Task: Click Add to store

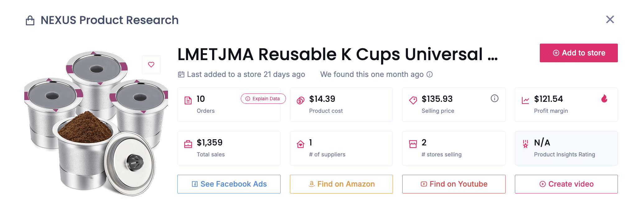Action: click(578, 53)
